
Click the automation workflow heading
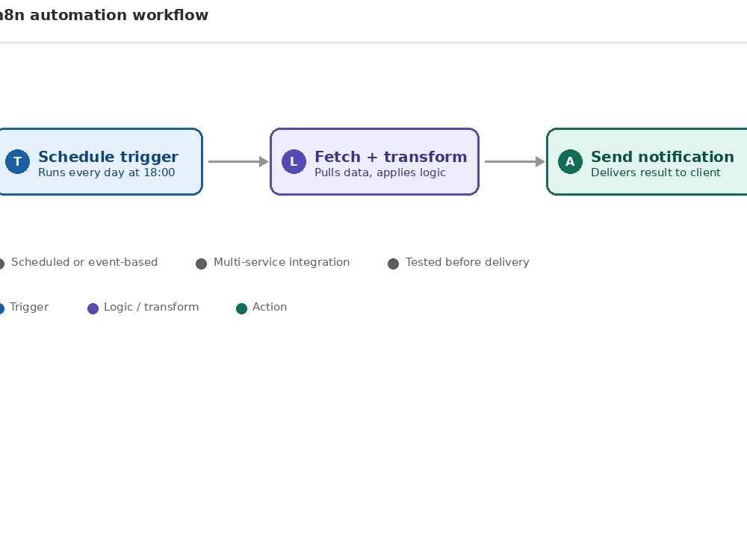coord(104,15)
